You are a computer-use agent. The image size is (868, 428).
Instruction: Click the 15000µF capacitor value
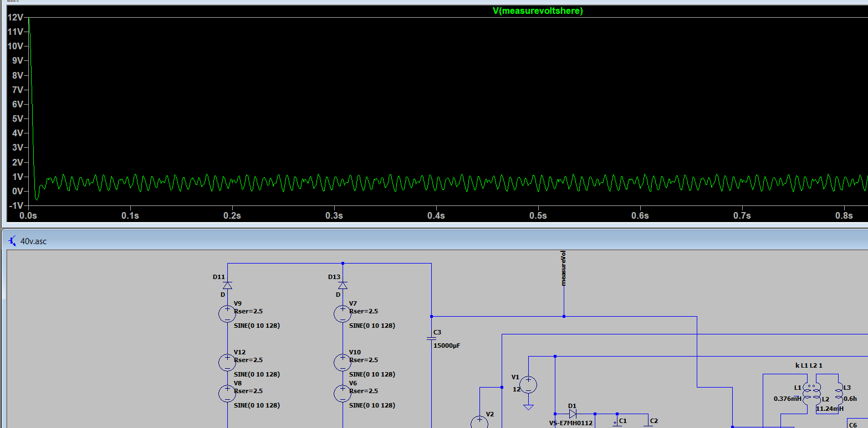[447, 346]
